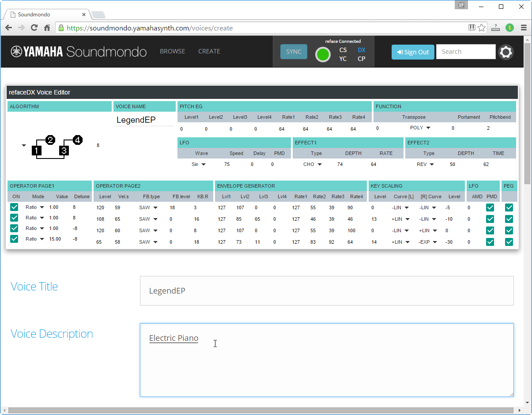The height and width of the screenshot is (415, 532).
Task: Select operator 2 in the algorithm diagram
Action: (x=50, y=140)
